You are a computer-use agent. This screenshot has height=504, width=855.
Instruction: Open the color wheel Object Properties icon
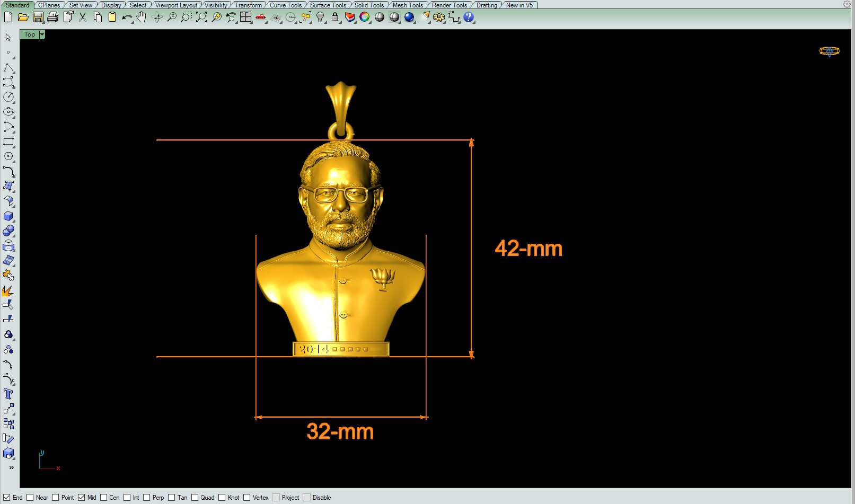365,17
